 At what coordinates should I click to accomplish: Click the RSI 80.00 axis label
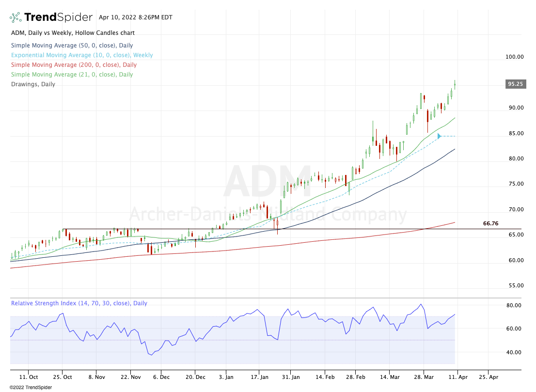point(514,306)
